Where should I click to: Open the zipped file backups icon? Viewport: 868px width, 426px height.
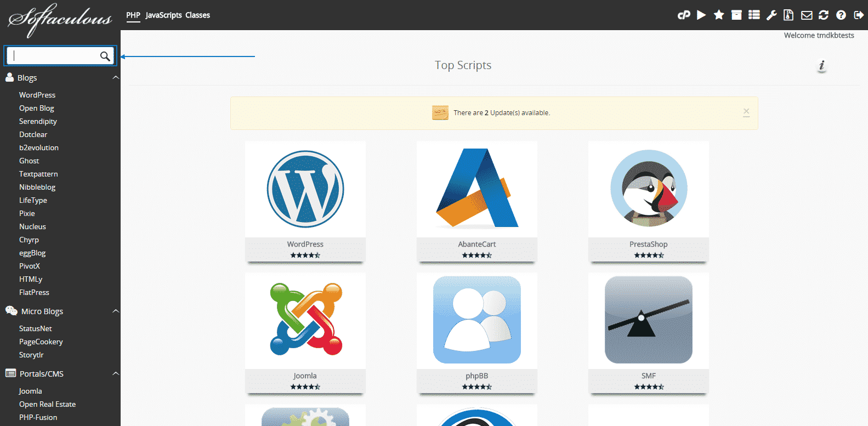pyautogui.click(x=788, y=15)
